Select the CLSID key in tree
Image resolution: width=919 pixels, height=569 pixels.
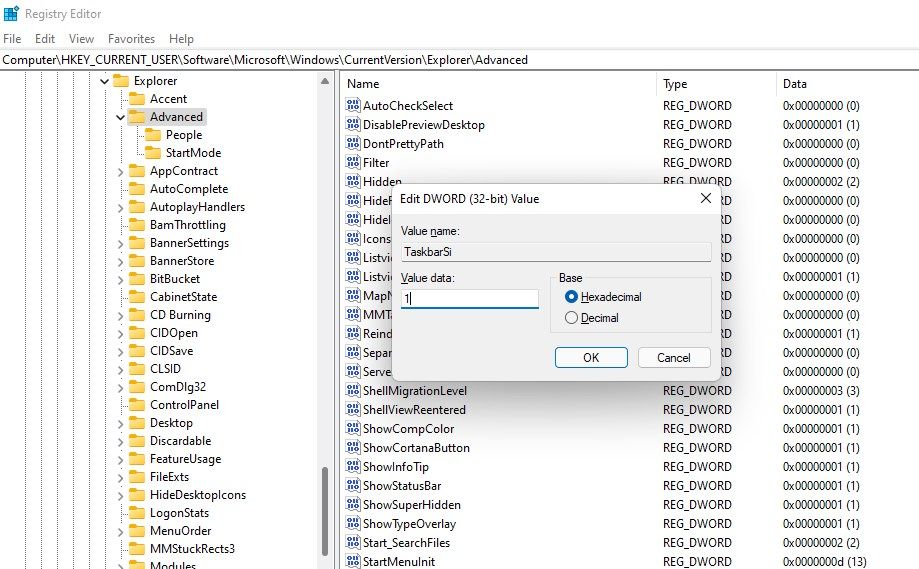pyautogui.click(x=165, y=369)
